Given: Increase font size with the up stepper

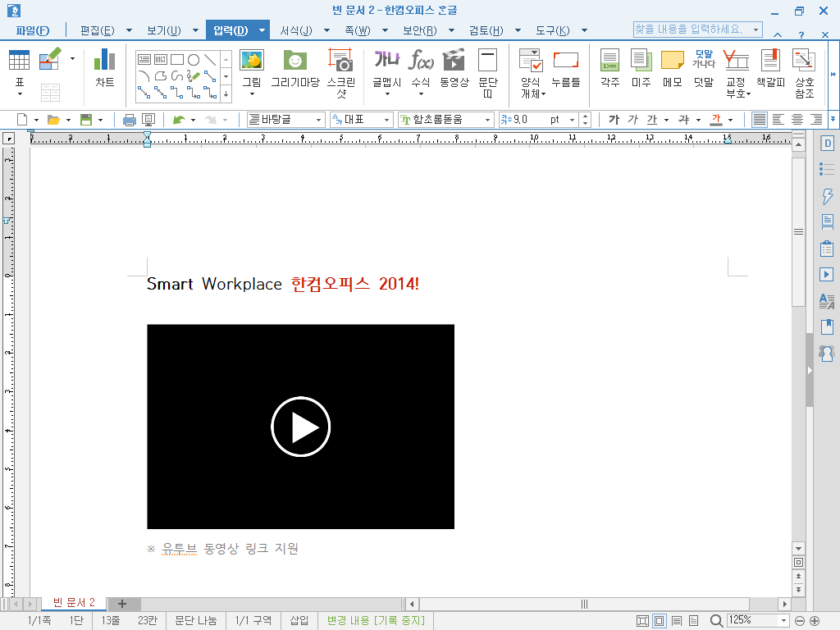Looking at the screenshot, I should click(x=585, y=116).
